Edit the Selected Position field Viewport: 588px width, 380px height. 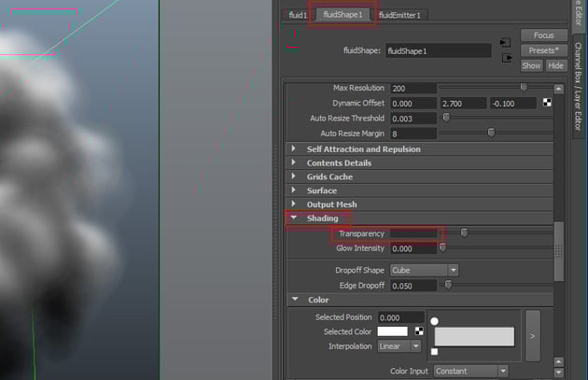[401, 317]
